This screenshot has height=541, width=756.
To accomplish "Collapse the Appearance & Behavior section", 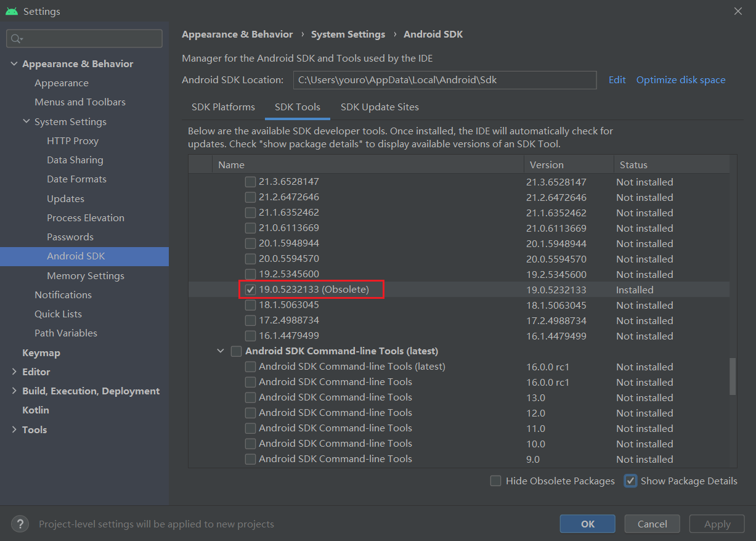I will [x=14, y=64].
